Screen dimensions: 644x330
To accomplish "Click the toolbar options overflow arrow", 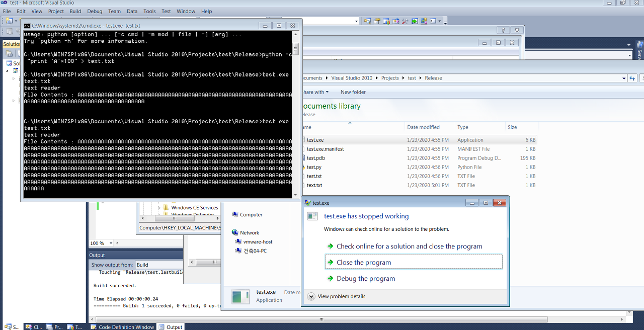I will click(x=445, y=22).
